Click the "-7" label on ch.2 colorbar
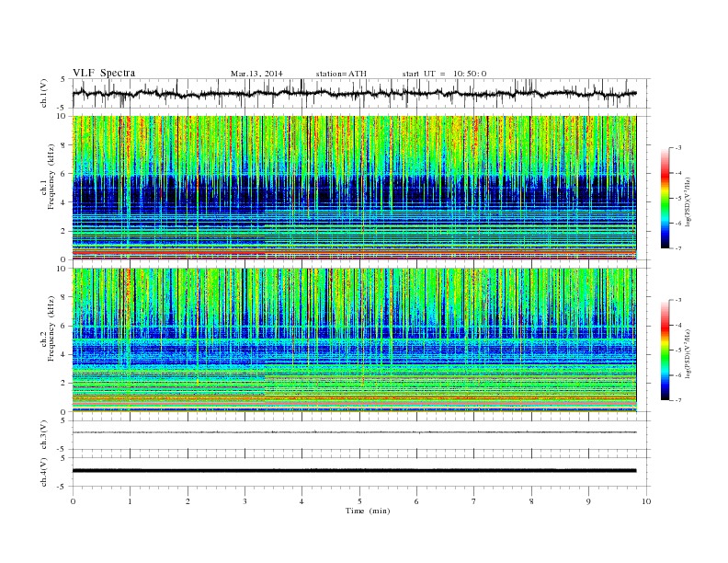 point(677,400)
